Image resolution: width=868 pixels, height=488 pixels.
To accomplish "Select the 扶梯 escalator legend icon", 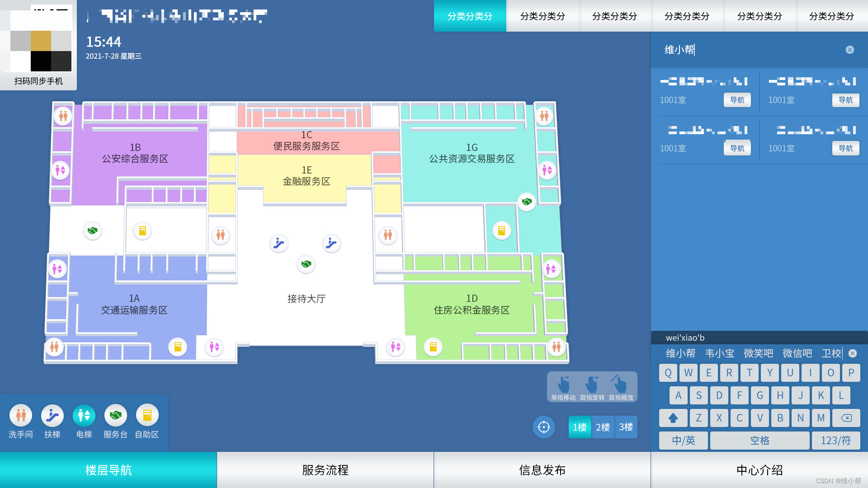I will click(52, 415).
